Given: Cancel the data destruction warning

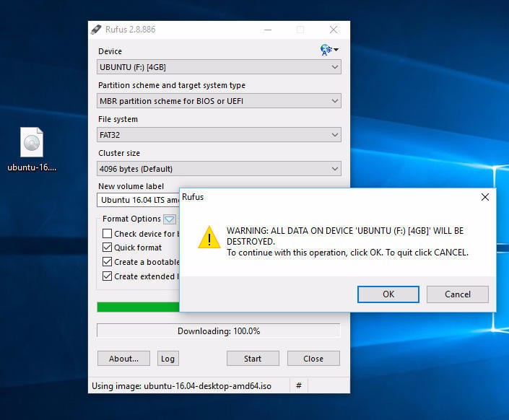Looking at the screenshot, I should 458,294.
